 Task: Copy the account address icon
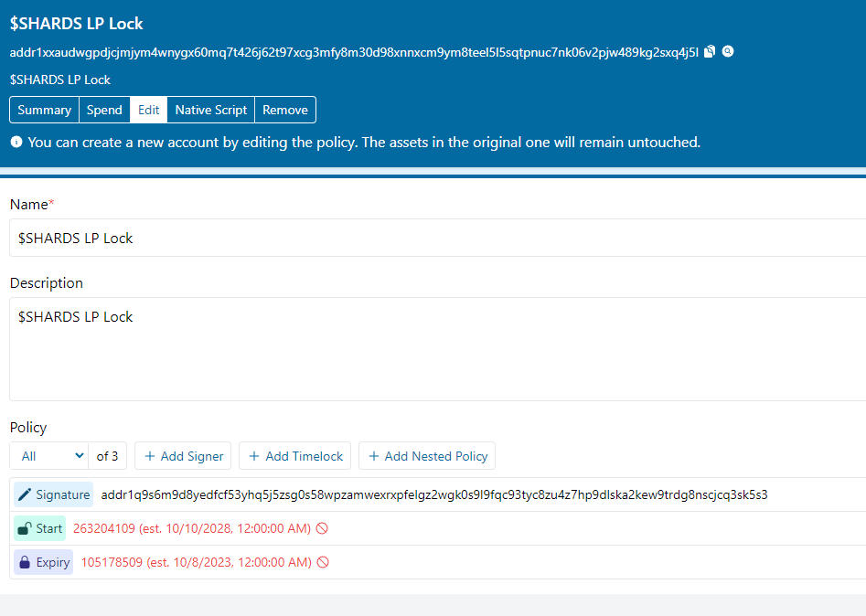710,52
